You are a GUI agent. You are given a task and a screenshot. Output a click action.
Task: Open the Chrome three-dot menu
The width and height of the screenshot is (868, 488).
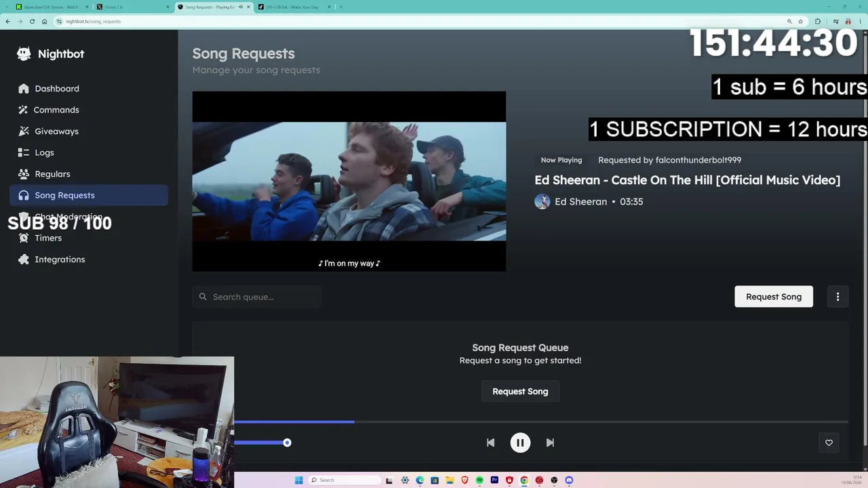[x=860, y=22]
